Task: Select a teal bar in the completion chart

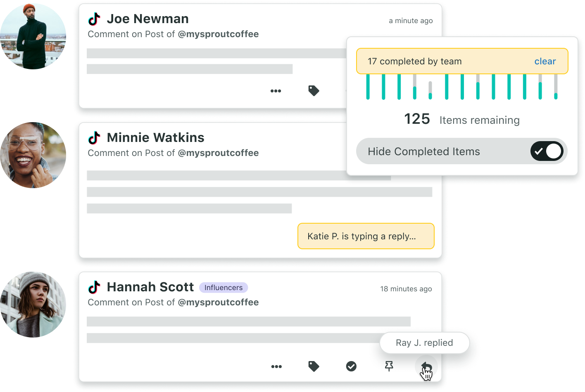Action: coord(368,87)
